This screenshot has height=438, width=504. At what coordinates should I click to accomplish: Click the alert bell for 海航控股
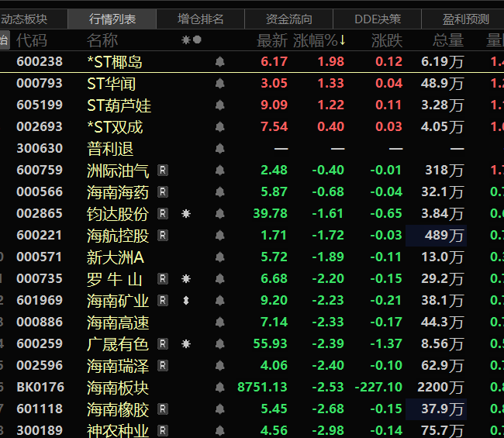click(220, 235)
